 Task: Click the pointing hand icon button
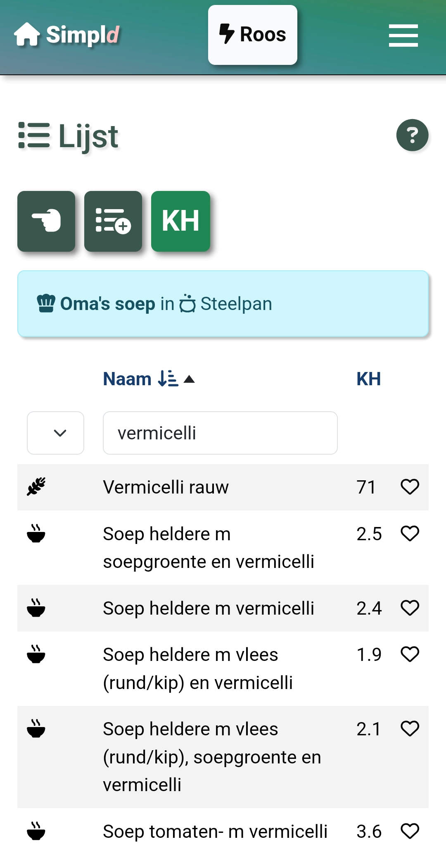tap(46, 221)
